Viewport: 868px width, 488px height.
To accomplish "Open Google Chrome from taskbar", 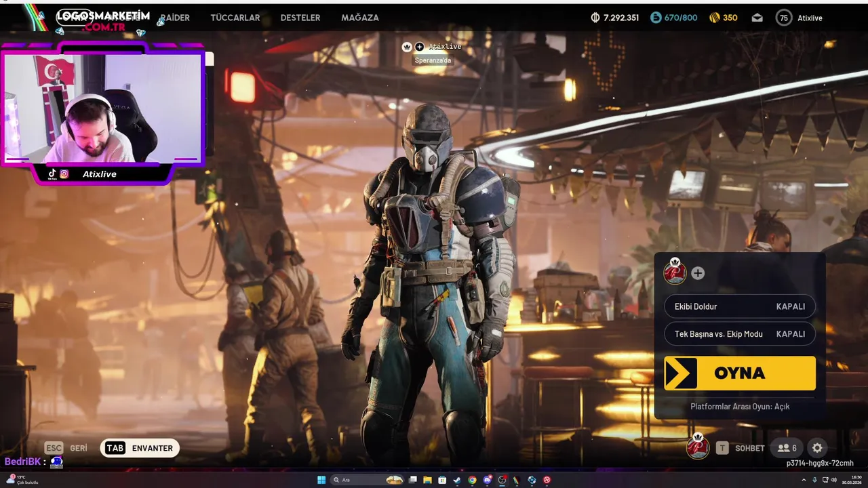I will pos(472,480).
